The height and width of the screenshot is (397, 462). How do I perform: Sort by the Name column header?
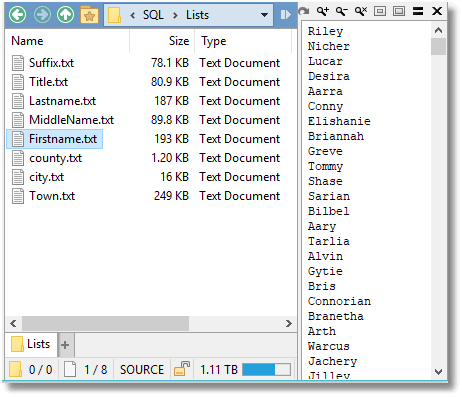(27, 41)
